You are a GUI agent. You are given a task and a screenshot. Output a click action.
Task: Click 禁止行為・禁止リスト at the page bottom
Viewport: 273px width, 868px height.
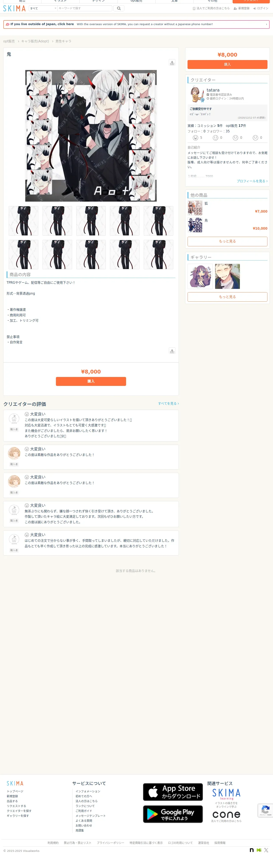[x=77, y=843]
